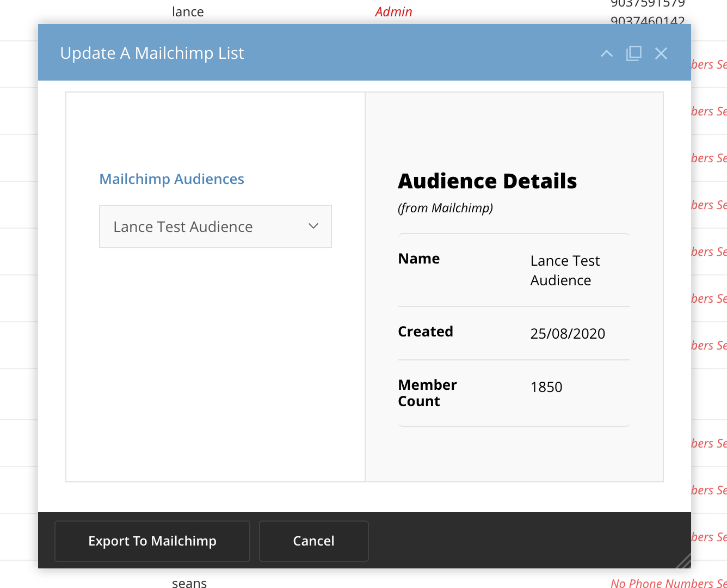Screen dimensions: 727x588
Task: Click the Lance Test Audience name value
Action: (565, 271)
